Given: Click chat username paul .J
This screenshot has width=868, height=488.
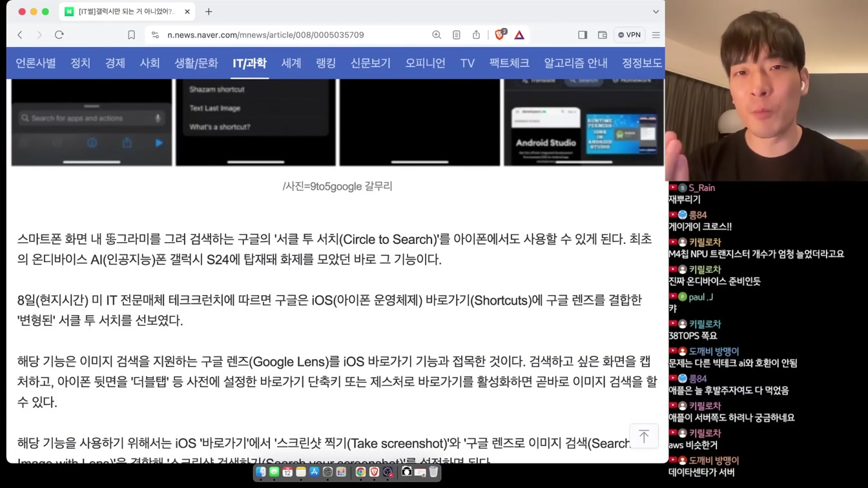Looking at the screenshot, I should pos(701,297).
